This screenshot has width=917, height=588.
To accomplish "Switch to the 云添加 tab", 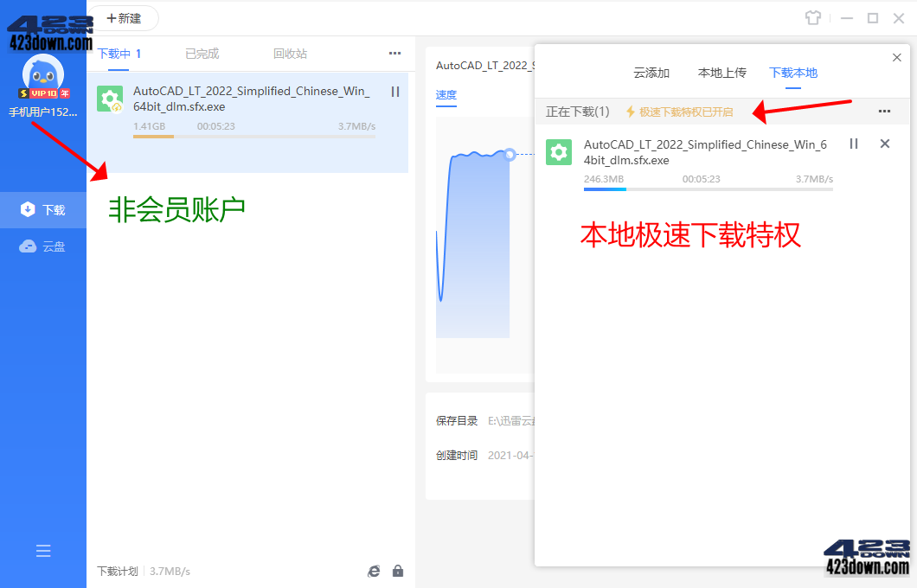I will click(x=651, y=73).
